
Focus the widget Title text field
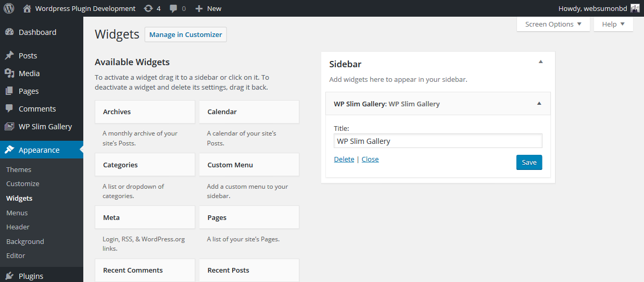tap(438, 141)
